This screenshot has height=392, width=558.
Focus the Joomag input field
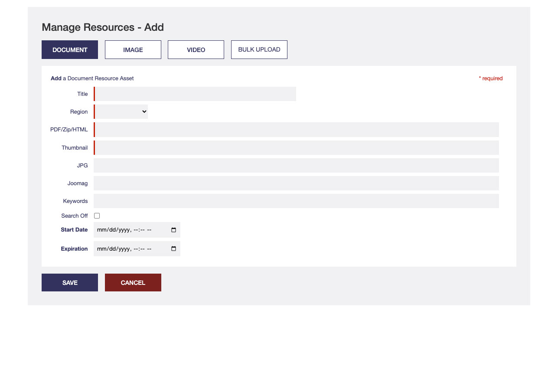point(297,183)
